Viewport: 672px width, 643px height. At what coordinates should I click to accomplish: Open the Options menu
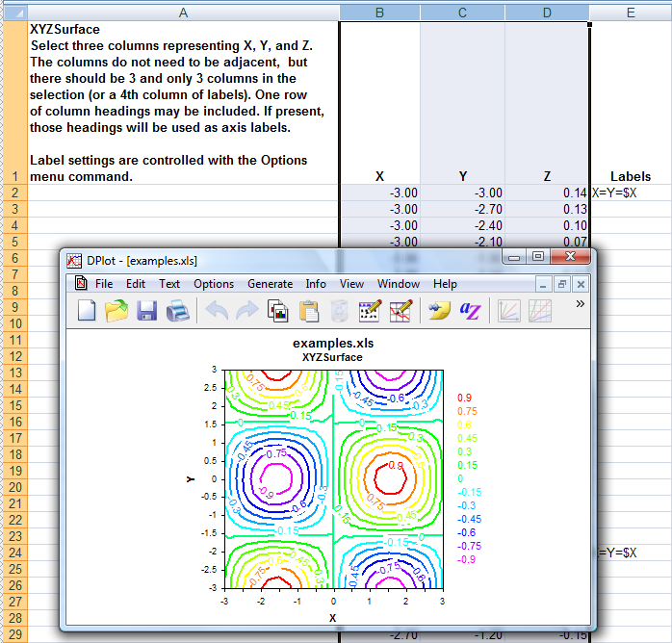pyautogui.click(x=214, y=284)
